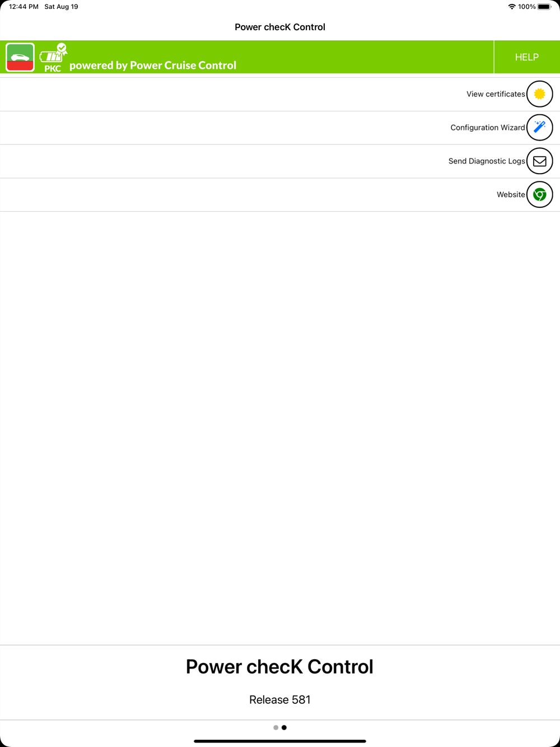Screen dimensions: 560x747
Task: Tap the large Power checK Control heading
Action: (x=279, y=666)
